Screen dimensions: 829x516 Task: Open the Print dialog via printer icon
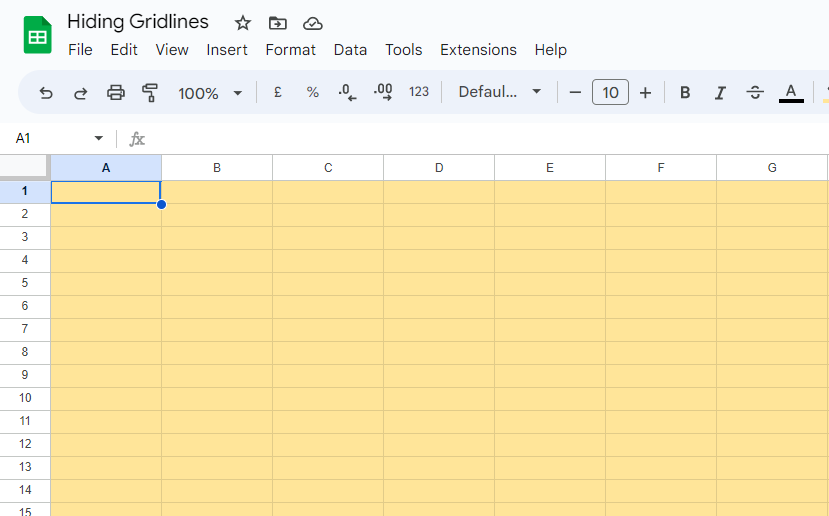[116, 93]
